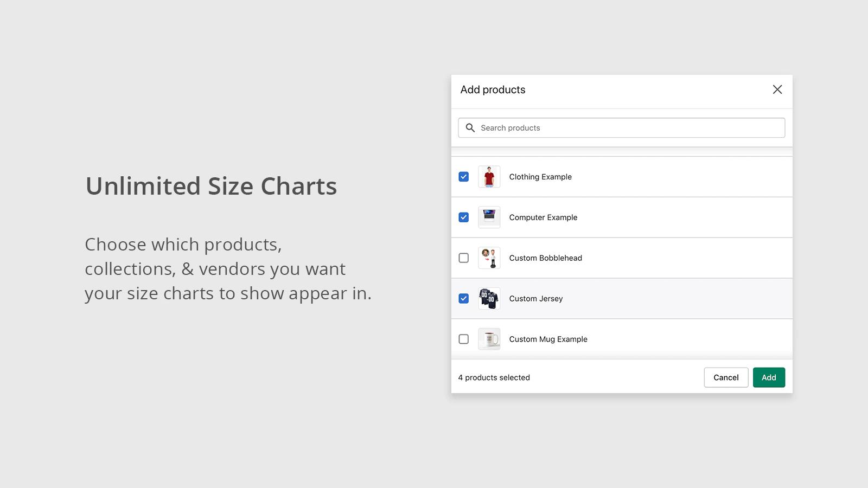Click the Clothing Example red shirt thumbnail
Viewport: 868px width, 488px height.
(x=489, y=177)
